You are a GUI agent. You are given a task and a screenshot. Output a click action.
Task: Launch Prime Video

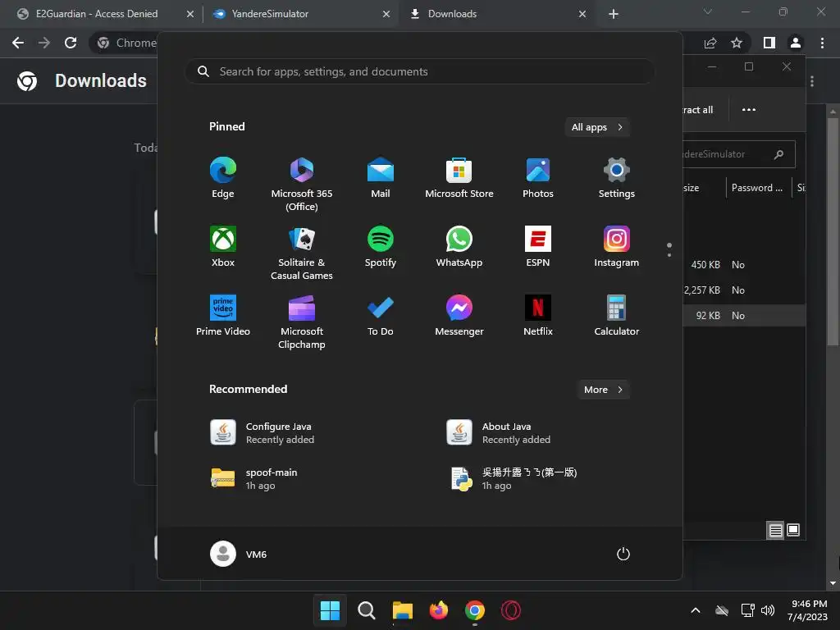click(223, 316)
